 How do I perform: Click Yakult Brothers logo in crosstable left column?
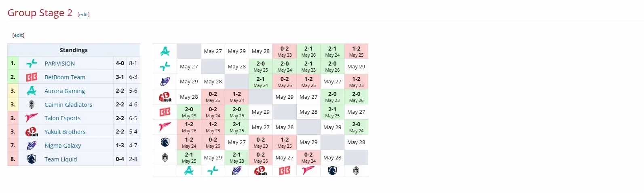165,97
